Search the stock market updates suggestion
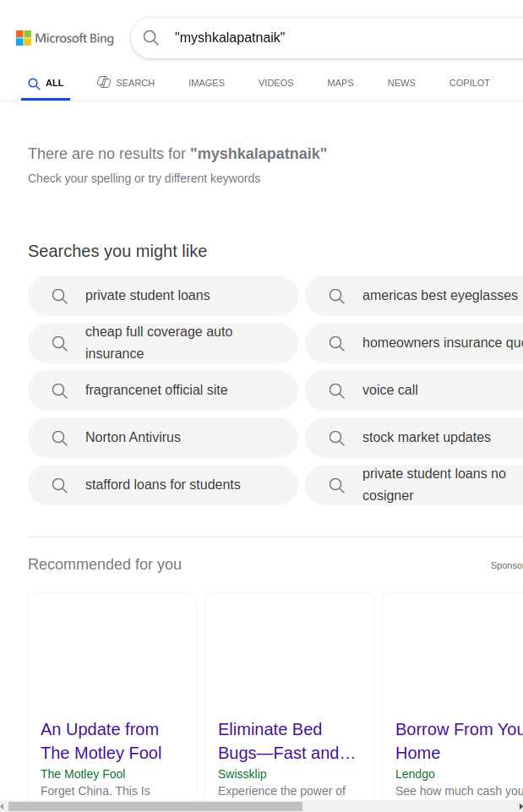523x812 pixels. point(414,438)
